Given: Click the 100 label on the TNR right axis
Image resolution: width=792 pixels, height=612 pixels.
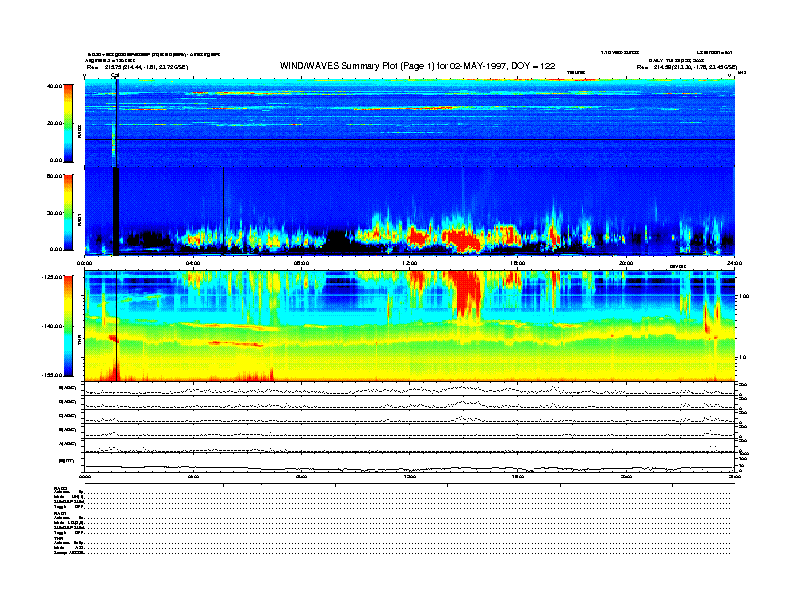Looking at the screenshot, I should coord(744,296).
